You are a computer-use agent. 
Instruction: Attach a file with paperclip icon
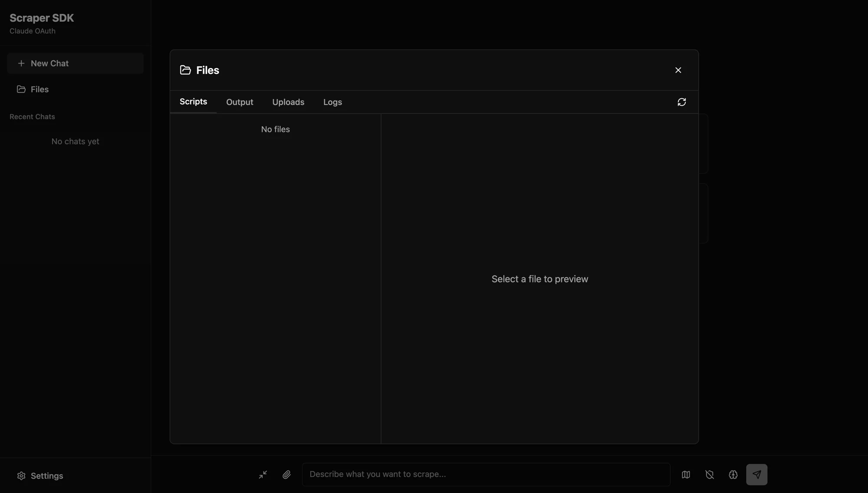286,474
